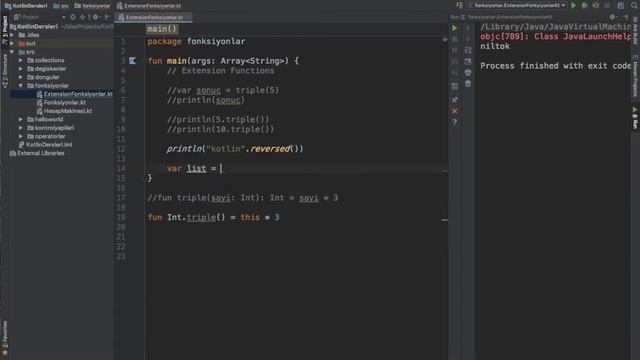Toggle scroll to end in console
The width and height of the screenshot is (640, 360).
tap(468, 62)
